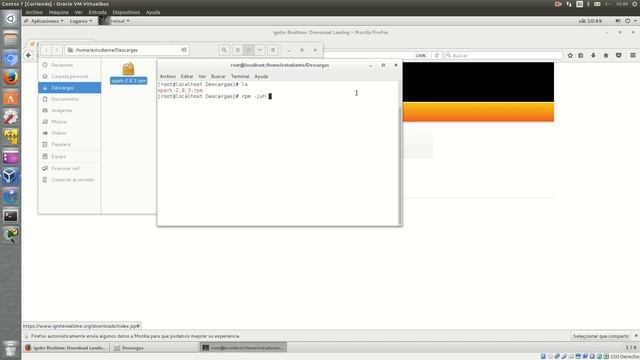Open the terminal Editar menu
The image size is (640, 360).
[187, 76]
